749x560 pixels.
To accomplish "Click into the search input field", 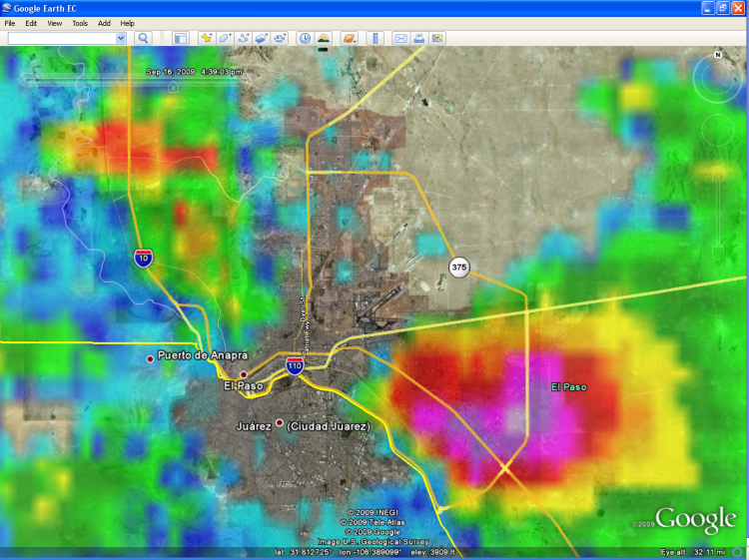I will pos(62,38).
